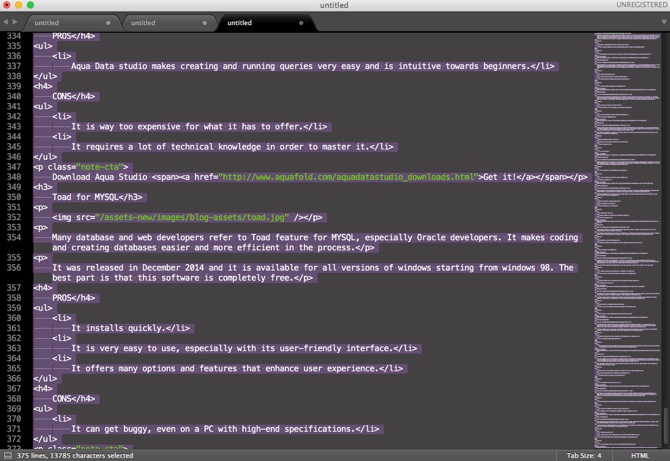Viewport: 670px width, 461px height.
Task: Click "It can get buggy" line
Action: pos(225,429)
